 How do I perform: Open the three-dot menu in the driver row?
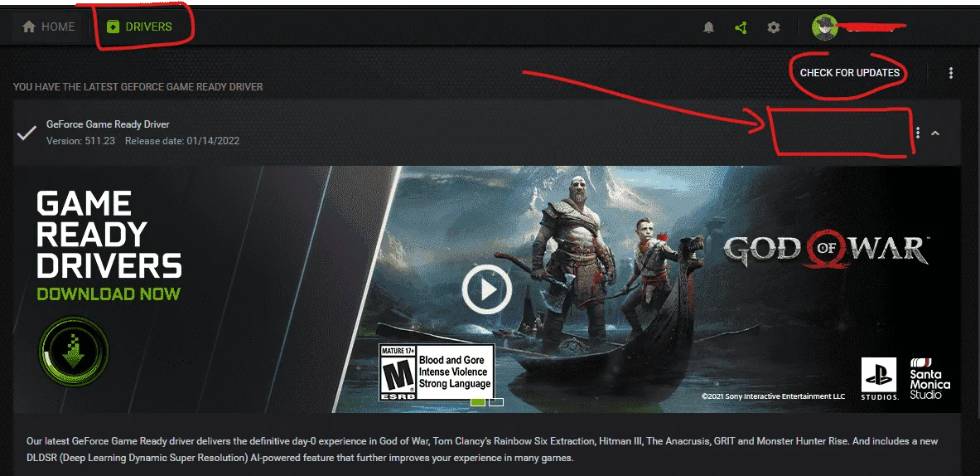click(918, 133)
